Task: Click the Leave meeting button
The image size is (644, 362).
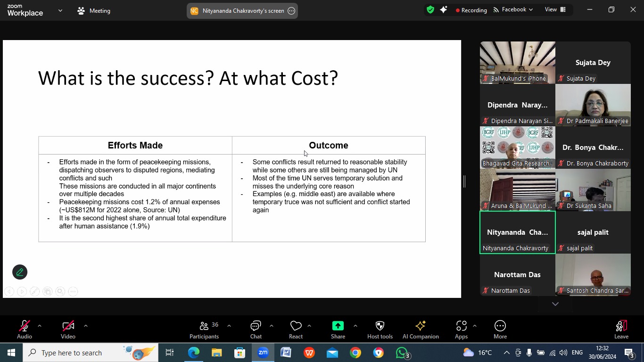Action: coord(621,330)
